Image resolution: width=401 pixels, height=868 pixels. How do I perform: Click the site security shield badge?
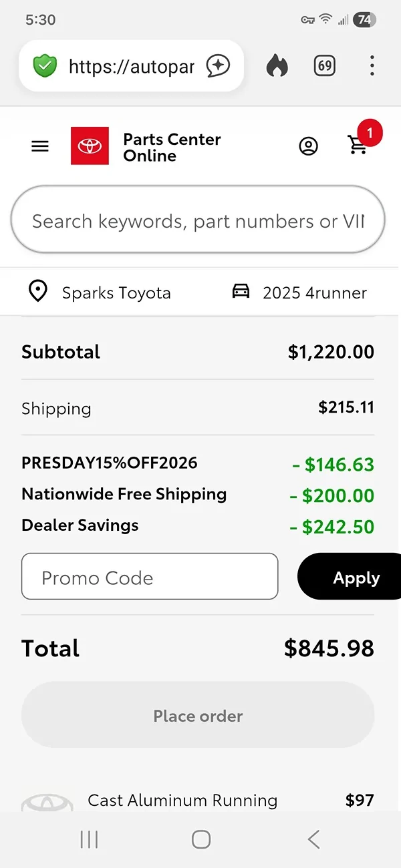[44, 66]
